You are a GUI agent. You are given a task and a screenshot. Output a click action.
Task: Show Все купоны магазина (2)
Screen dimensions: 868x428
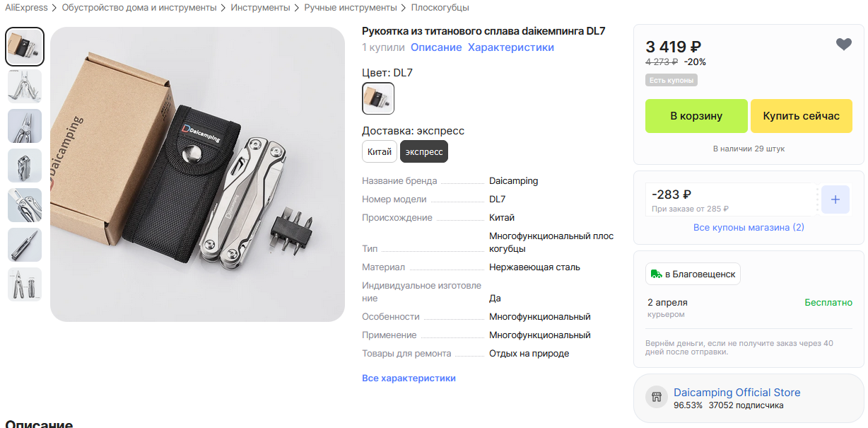click(749, 227)
